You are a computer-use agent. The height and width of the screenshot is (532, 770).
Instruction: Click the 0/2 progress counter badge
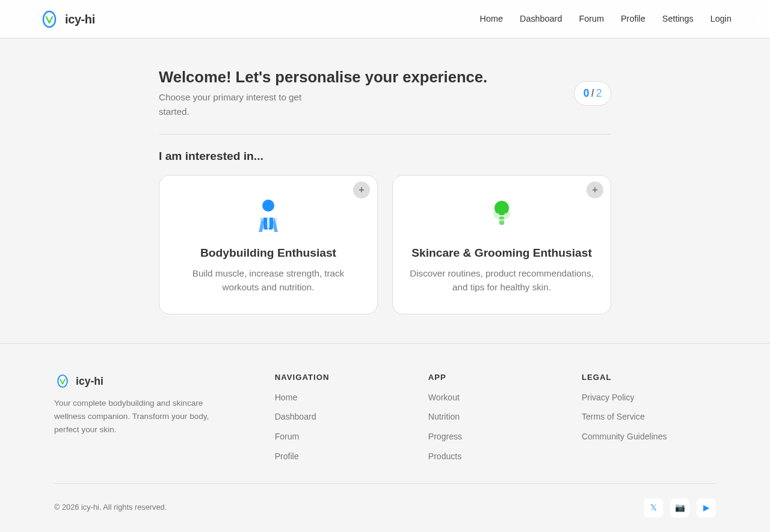pos(593,93)
